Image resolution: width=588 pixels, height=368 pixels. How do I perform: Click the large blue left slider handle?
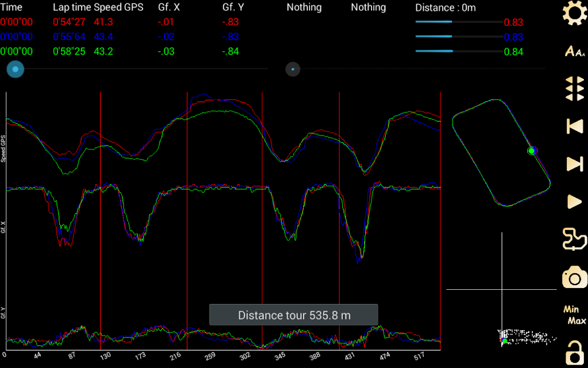[x=15, y=70]
